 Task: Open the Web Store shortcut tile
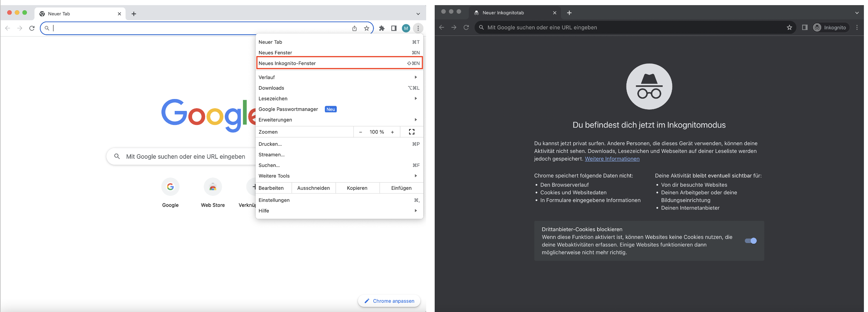tap(213, 193)
